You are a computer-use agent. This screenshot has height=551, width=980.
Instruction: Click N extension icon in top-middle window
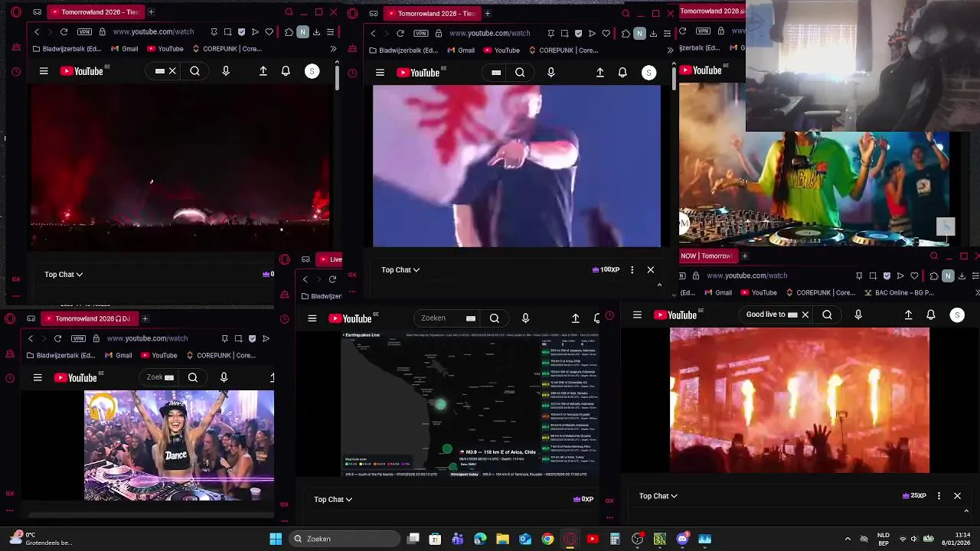639,33
